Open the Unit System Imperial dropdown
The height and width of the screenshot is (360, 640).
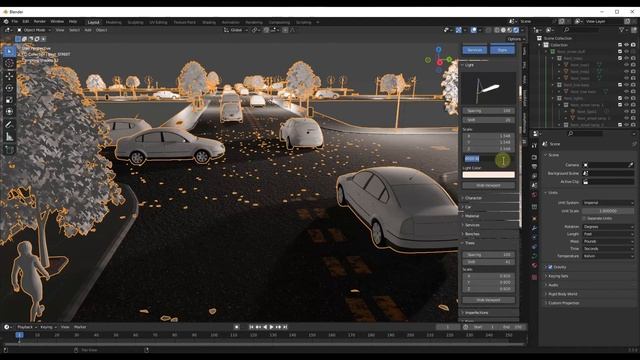[x=608, y=202]
